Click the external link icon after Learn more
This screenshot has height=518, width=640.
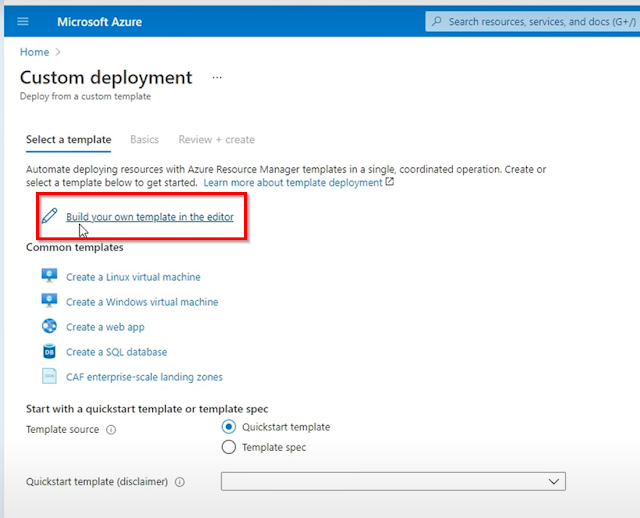(x=390, y=181)
